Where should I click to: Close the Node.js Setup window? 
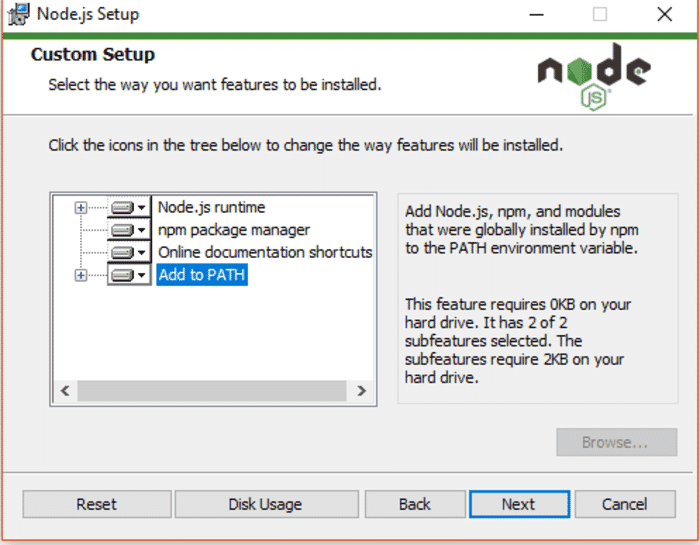pos(664,15)
